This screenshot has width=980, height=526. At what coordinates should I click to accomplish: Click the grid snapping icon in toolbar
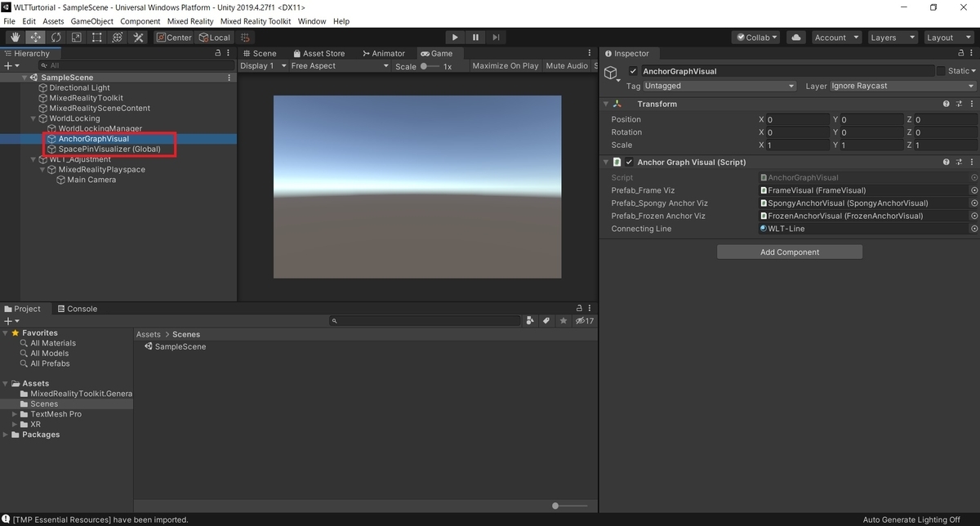(245, 38)
